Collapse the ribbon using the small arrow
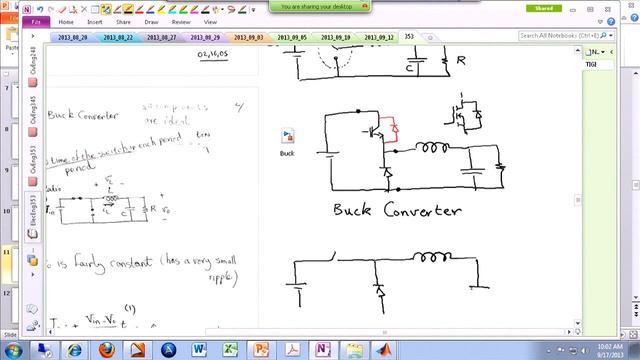This screenshot has height=360, width=640. click(x=600, y=22)
